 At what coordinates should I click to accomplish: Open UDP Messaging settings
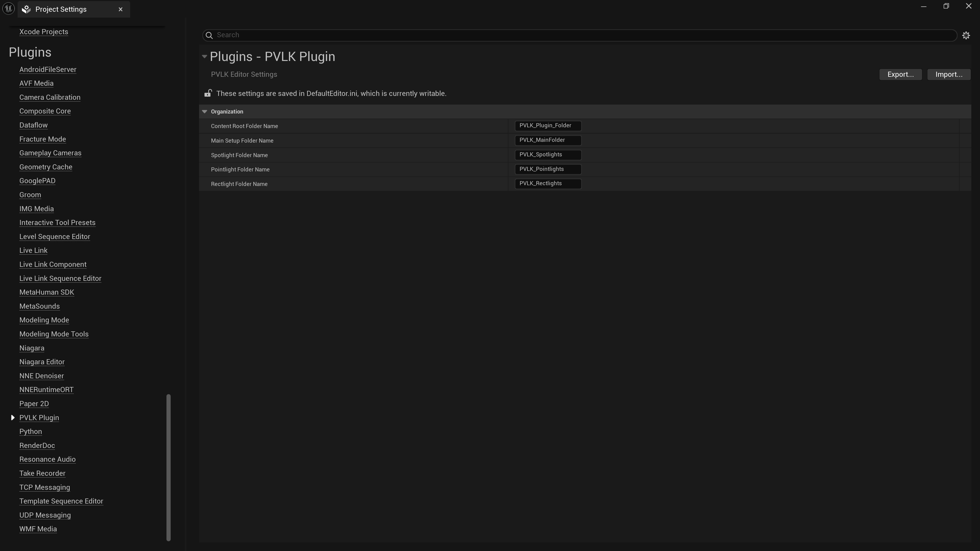(x=45, y=515)
